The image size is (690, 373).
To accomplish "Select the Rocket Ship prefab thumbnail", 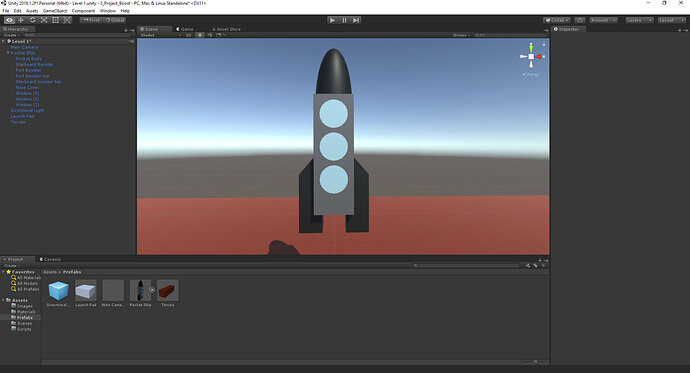I will 140,291.
